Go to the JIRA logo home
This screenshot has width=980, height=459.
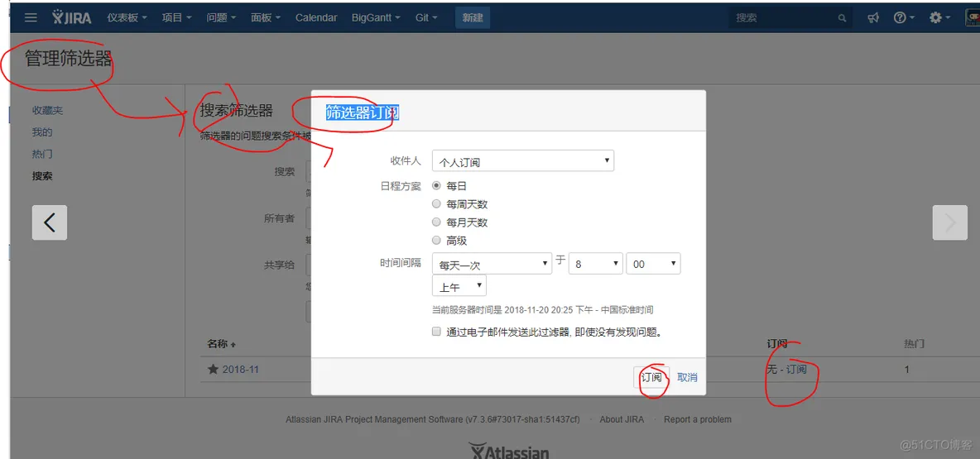(72, 17)
